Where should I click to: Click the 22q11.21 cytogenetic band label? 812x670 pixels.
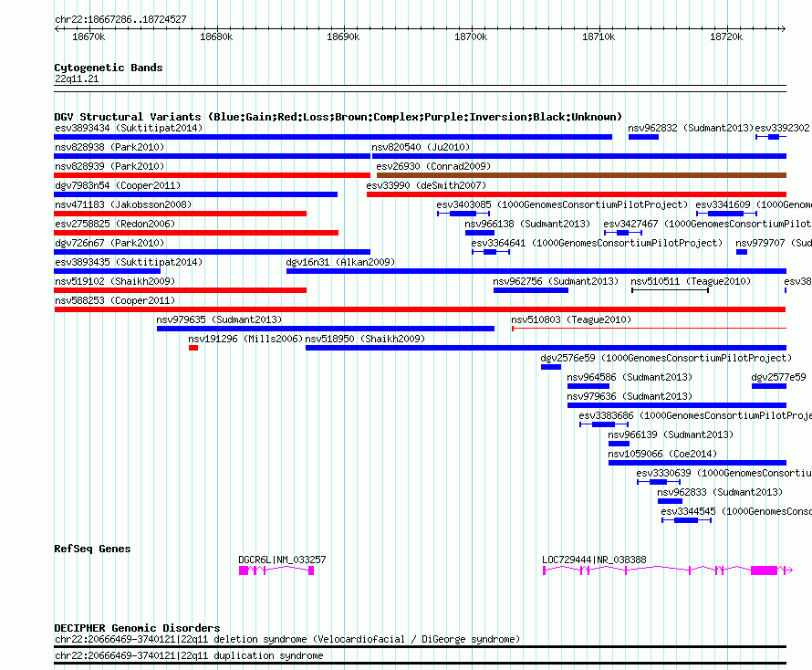point(77,79)
